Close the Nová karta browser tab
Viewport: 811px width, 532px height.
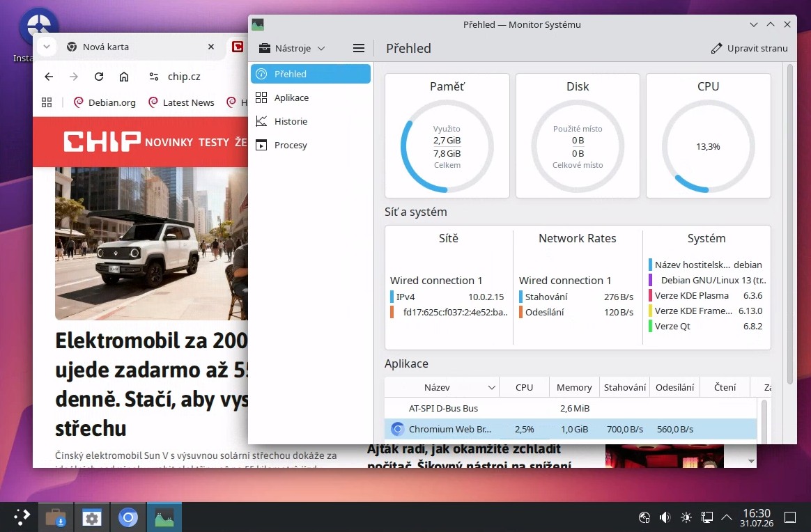(x=211, y=47)
